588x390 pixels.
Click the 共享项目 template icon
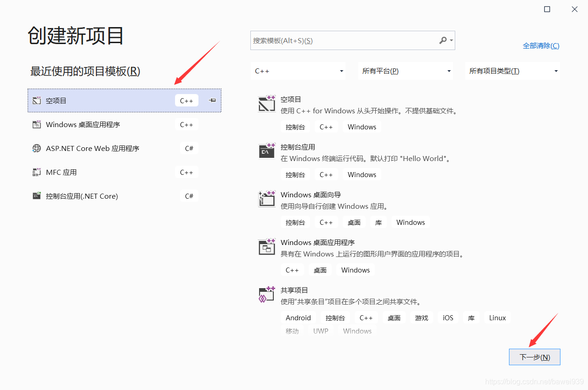tap(267, 294)
